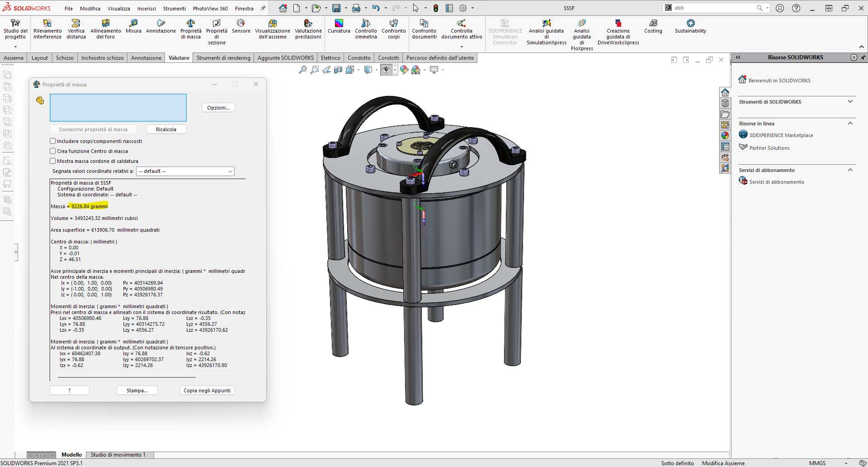Open the Rilevamento interferenze tool
The width and height of the screenshot is (868, 467).
tap(47, 29)
